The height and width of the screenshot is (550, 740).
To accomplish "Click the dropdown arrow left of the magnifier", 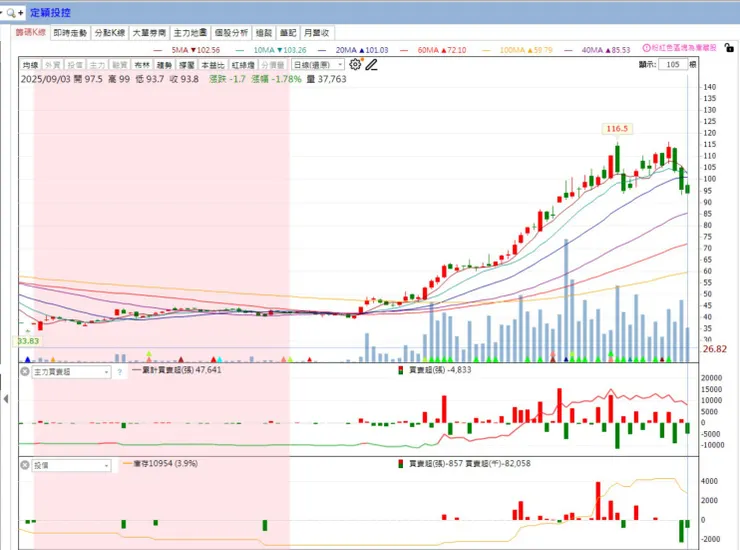I will (x=2, y=13).
